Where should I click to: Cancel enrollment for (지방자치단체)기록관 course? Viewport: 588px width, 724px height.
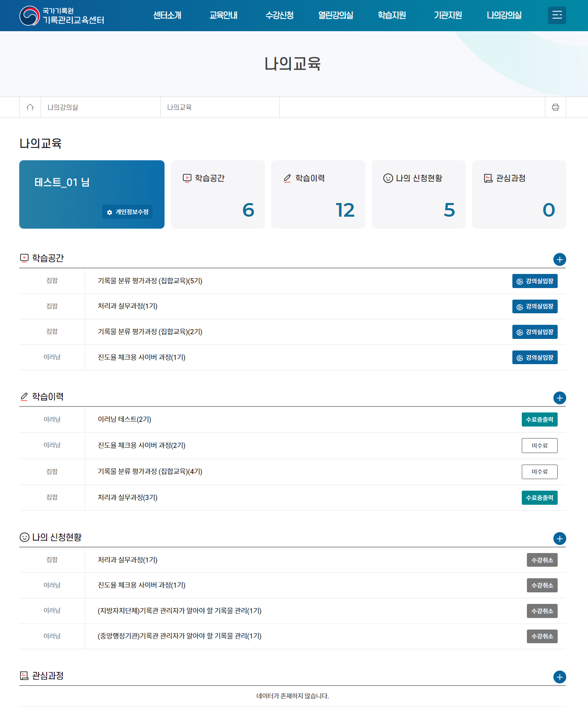click(542, 611)
